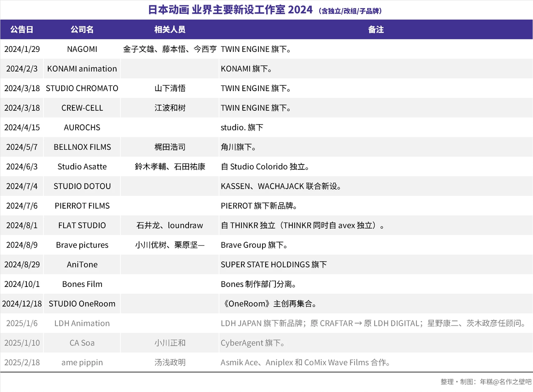Click the note '自 Studio Colorido 独立'

(x=265, y=167)
